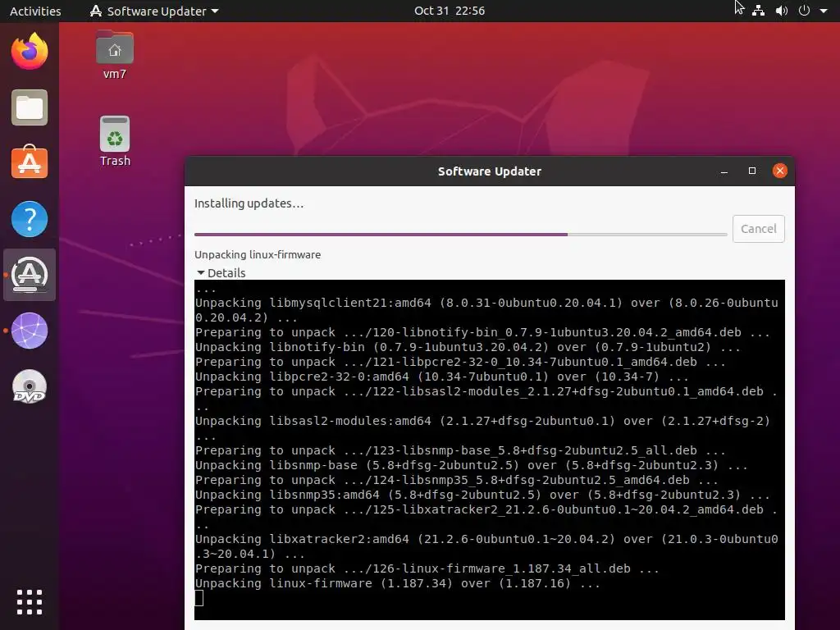Close the Software Updater window
This screenshot has width=840, height=630.
[x=780, y=171]
